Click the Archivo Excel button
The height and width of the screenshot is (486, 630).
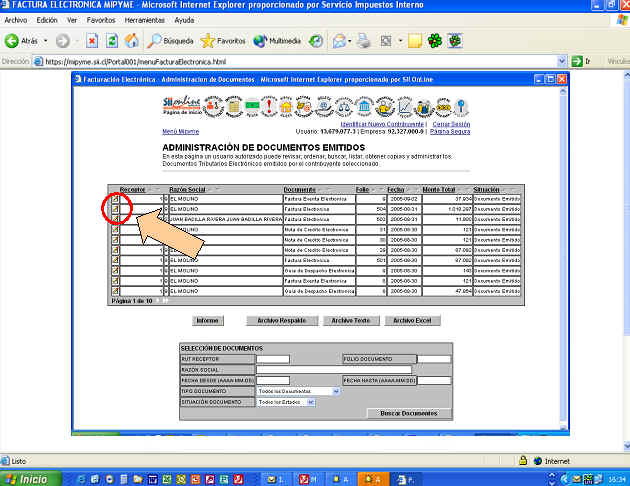(x=412, y=321)
